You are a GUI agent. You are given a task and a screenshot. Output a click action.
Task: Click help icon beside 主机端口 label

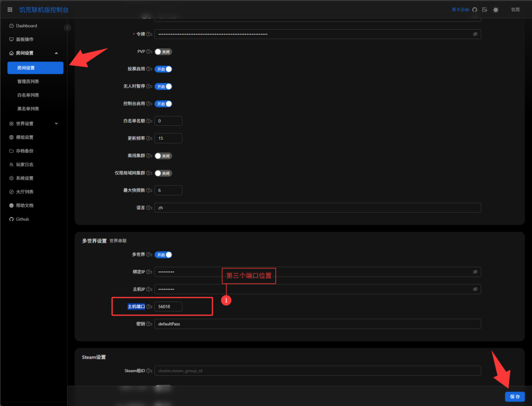click(x=149, y=307)
